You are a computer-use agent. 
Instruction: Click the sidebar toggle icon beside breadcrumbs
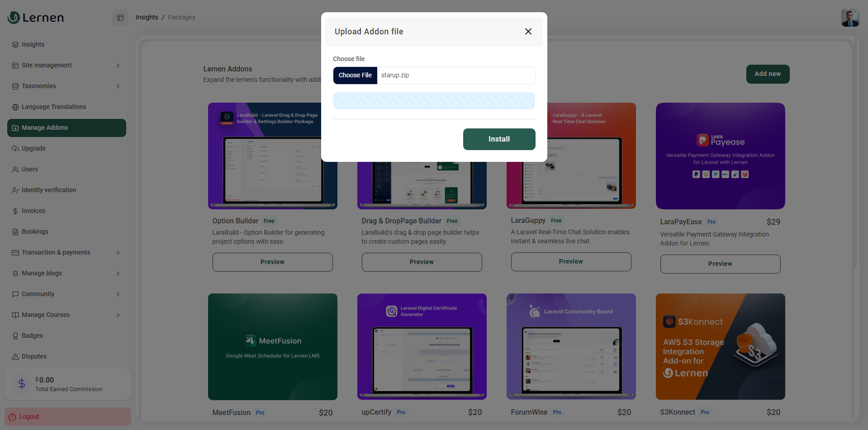[120, 18]
